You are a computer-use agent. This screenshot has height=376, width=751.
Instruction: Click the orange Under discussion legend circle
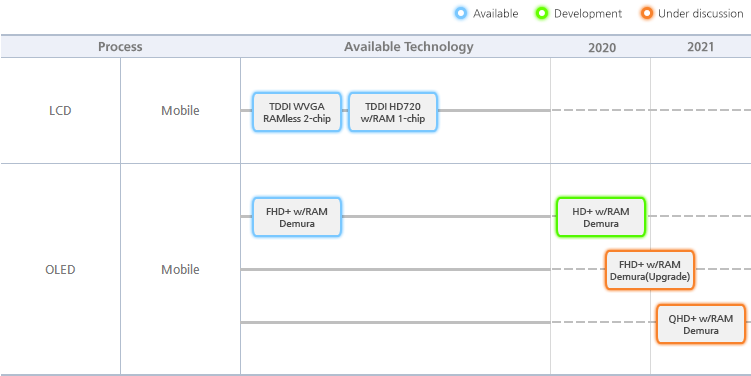tap(646, 13)
